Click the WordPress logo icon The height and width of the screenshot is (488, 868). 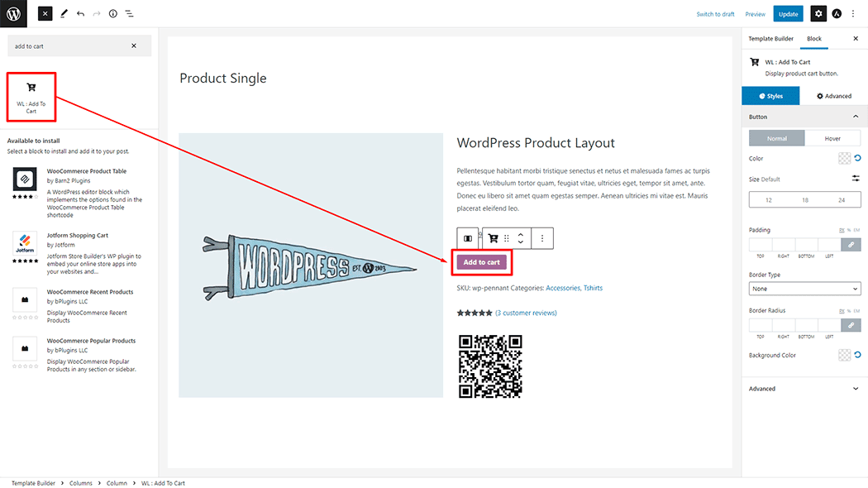point(13,13)
